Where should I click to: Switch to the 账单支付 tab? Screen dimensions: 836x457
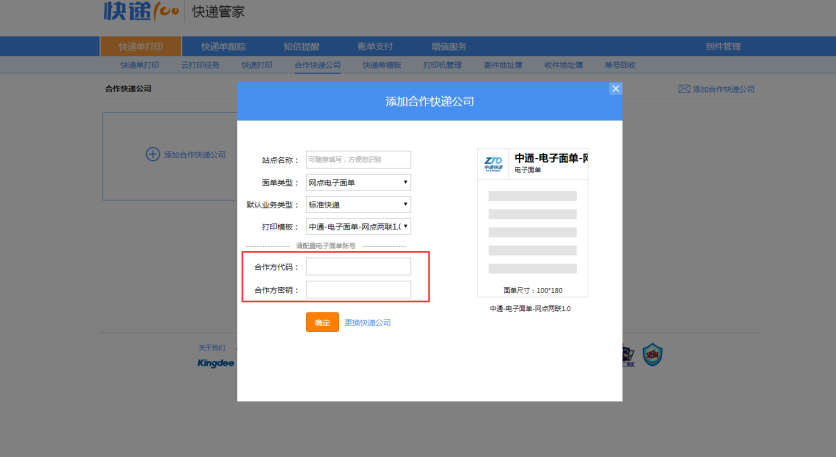click(x=375, y=46)
